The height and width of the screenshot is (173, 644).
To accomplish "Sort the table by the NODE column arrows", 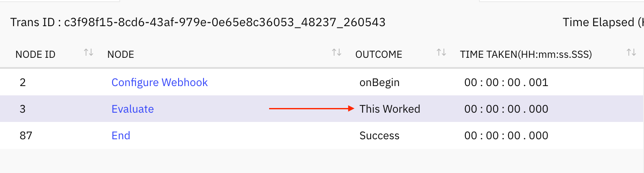I will tap(336, 53).
